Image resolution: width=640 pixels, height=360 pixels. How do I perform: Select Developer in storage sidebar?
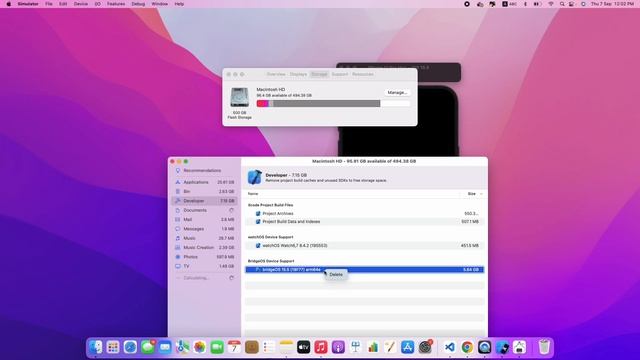[204, 201]
